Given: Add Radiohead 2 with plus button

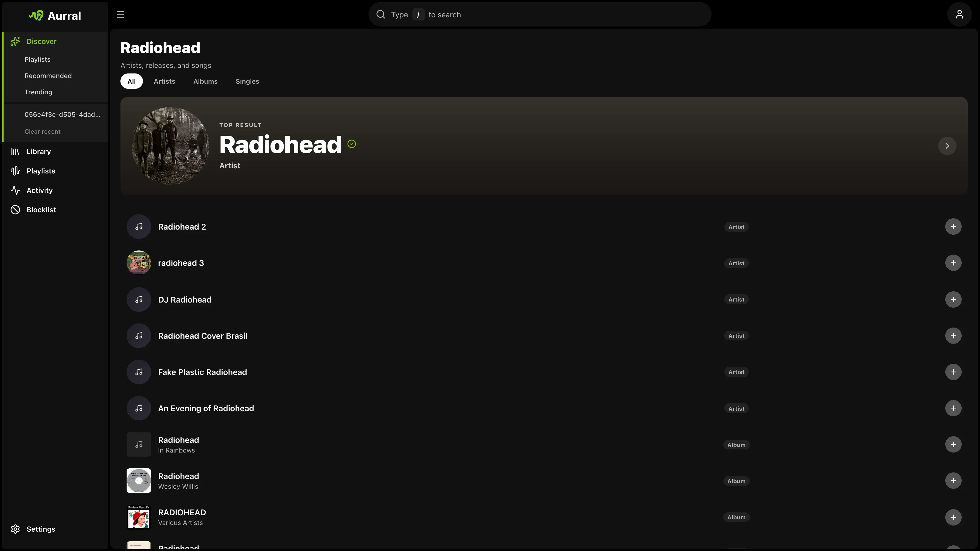Looking at the screenshot, I should point(953,227).
